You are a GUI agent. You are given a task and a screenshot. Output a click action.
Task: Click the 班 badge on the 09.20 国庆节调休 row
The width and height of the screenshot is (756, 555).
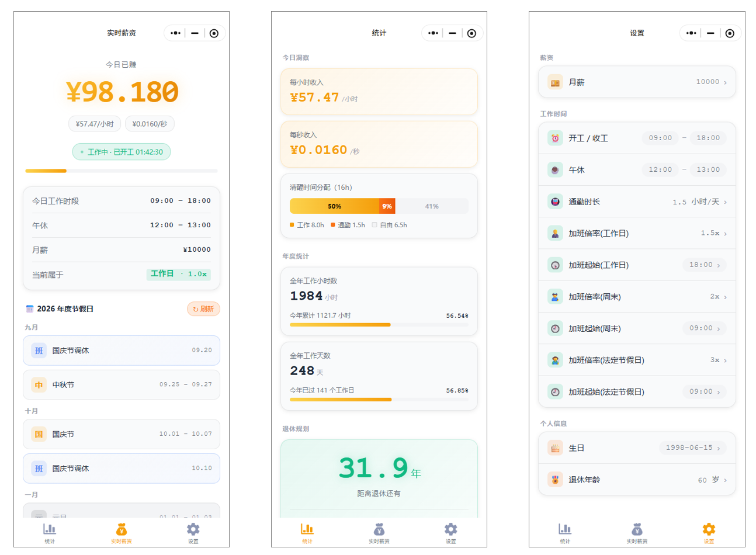(39, 351)
